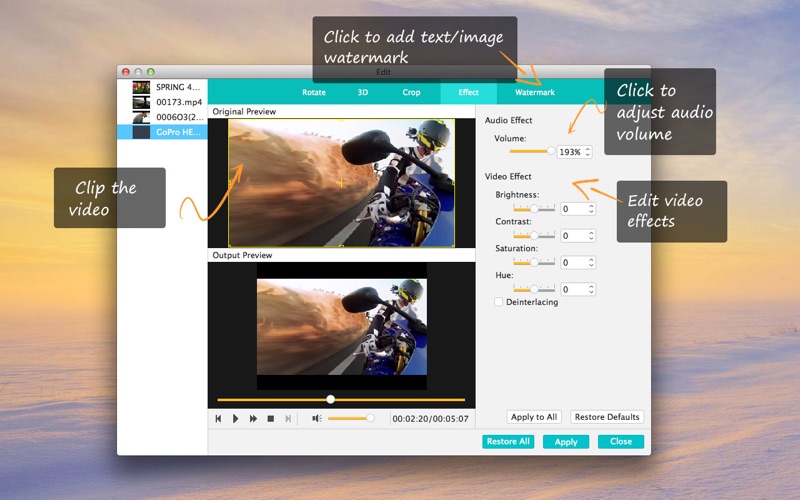Click the Brightness slider

coord(534,208)
